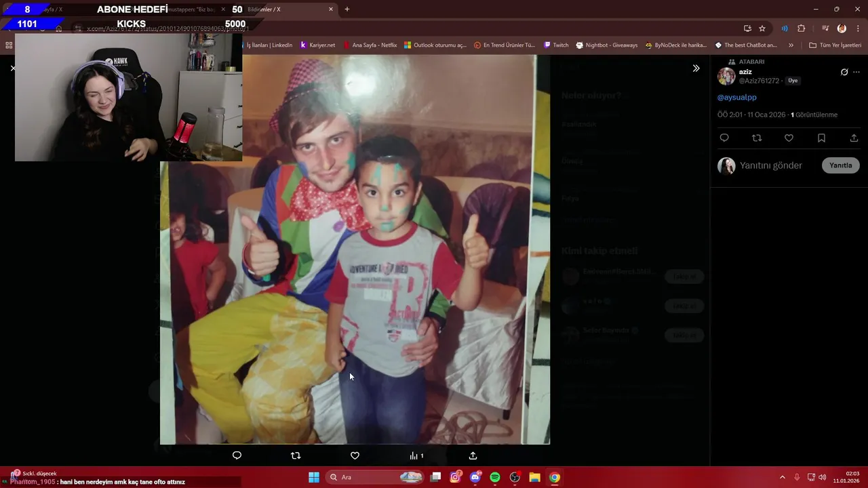The width and height of the screenshot is (868, 488).
Task: Open the @aysualpp mention link
Action: [x=736, y=97]
